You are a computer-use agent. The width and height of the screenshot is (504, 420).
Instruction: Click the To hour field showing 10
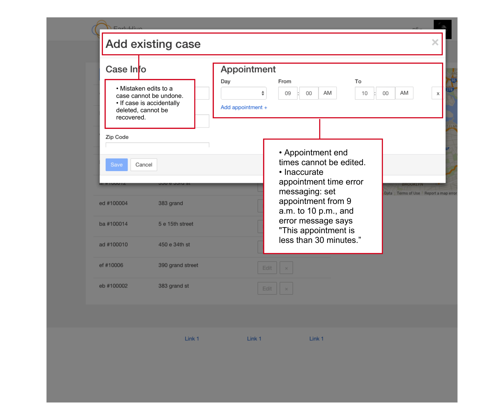[364, 93]
